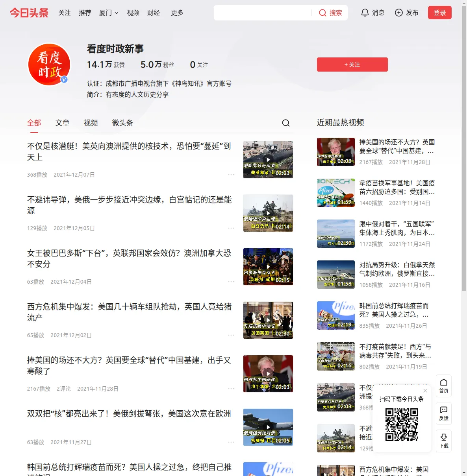Viewport: 467px width, 476px height.
Task: Open the 看度时政 profile avatar
Action: pyautogui.click(x=49, y=65)
